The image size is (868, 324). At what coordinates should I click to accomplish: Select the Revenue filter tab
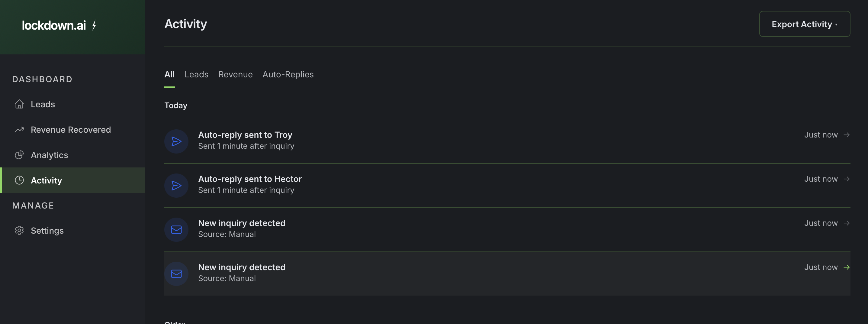click(235, 75)
